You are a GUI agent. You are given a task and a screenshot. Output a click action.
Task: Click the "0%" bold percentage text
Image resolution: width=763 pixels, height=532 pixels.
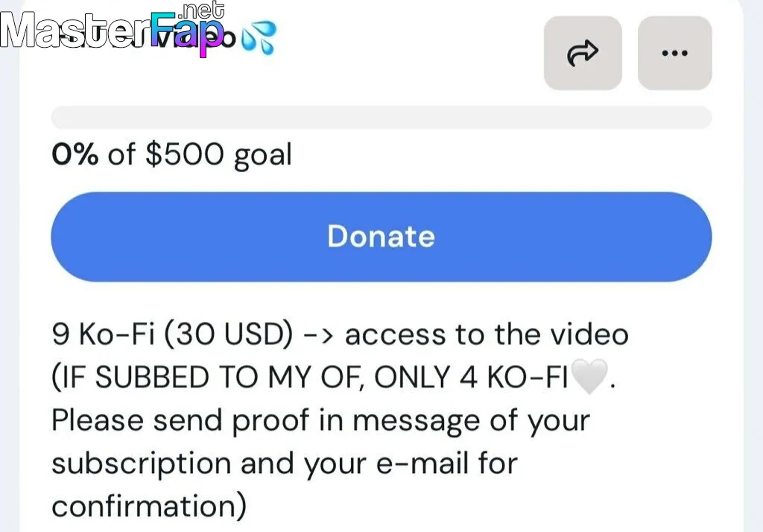pyautogui.click(x=75, y=154)
